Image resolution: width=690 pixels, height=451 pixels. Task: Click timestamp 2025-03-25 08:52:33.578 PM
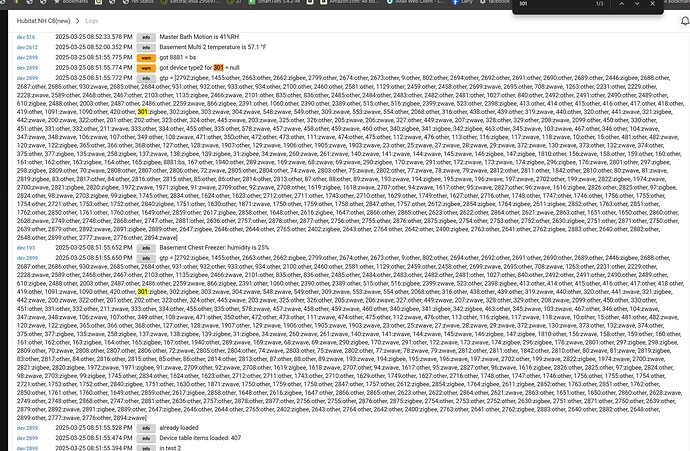94,37
